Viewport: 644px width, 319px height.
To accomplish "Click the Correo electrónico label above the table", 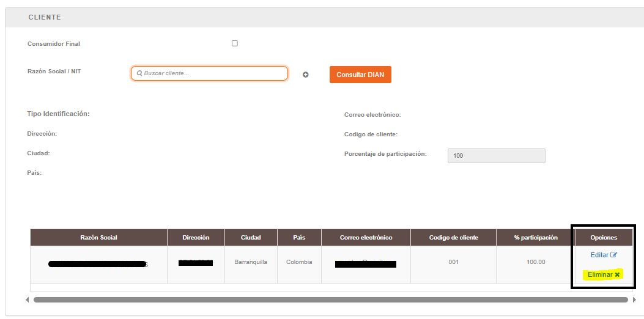I will [372, 115].
